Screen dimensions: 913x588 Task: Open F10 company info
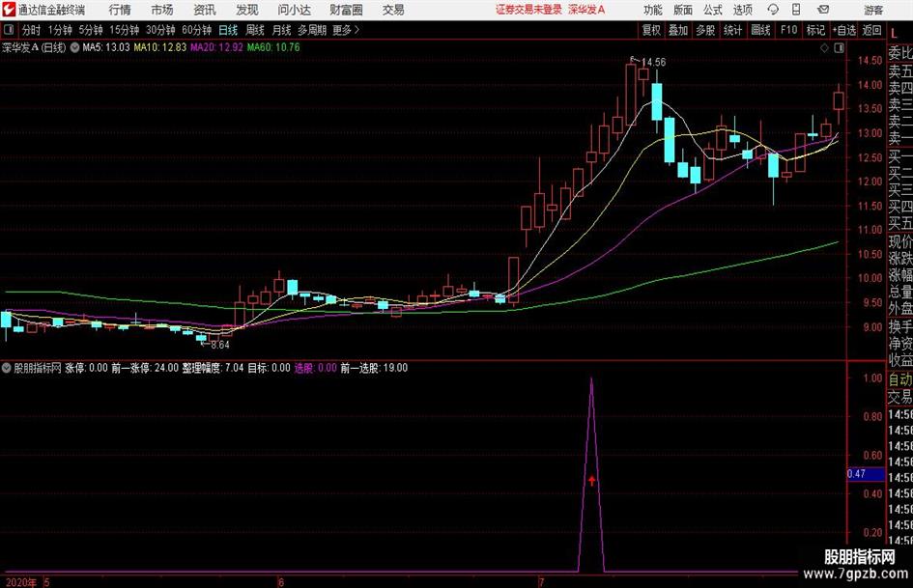[x=788, y=30]
